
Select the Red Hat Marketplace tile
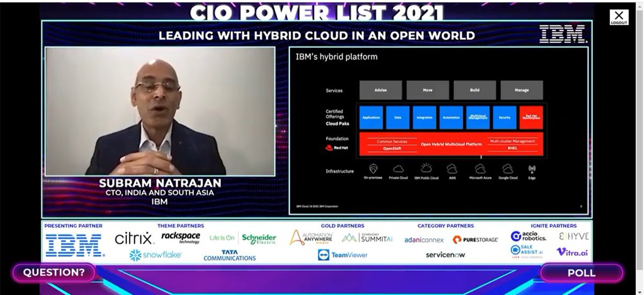(x=531, y=117)
